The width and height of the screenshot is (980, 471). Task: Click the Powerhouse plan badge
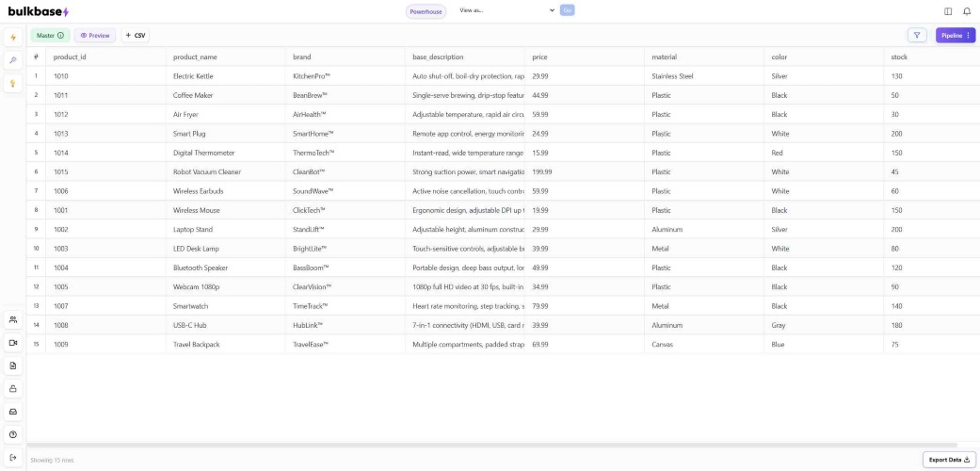pyautogui.click(x=426, y=12)
